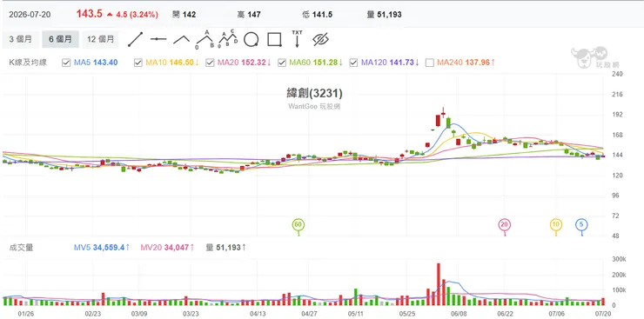The width and height of the screenshot is (644, 319).
Task: Click the yellow 10 MA marker
Action: coord(556,225)
